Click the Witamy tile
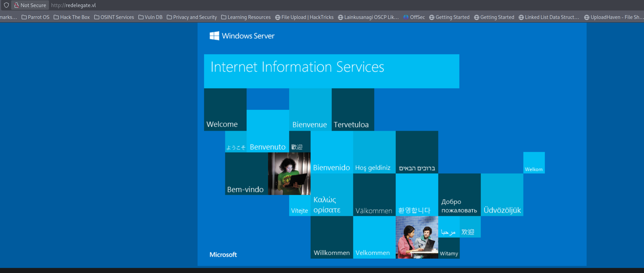The width and height of the screenshot is (644, 273). click(x=449, y=248)
